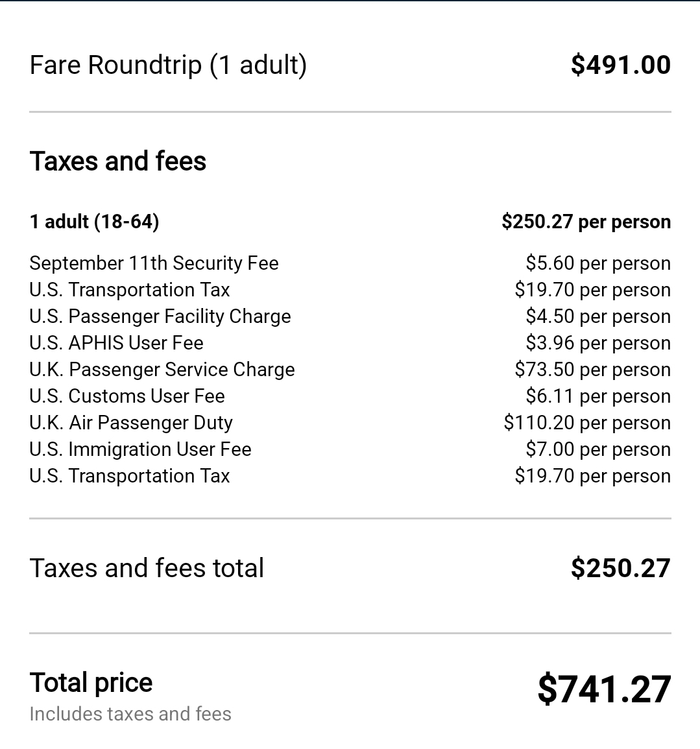Click the $73.50 per person amount
The height and width of the screenshot is (749, 700).
(593, 370)
